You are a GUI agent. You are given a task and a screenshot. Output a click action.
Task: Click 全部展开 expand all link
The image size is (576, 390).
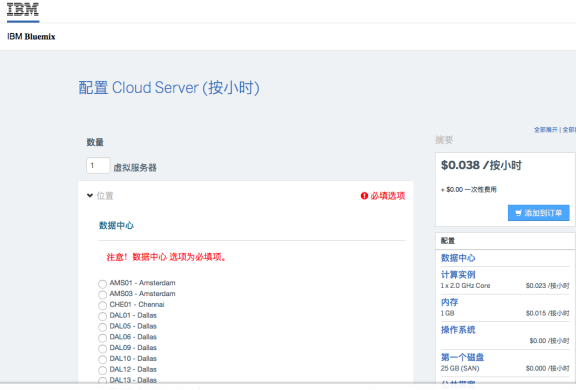pyautogui.click(x=546, y=130)
